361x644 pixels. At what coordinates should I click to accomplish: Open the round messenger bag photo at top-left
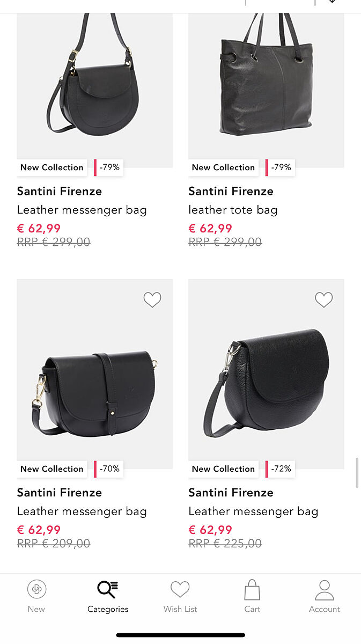95,86
